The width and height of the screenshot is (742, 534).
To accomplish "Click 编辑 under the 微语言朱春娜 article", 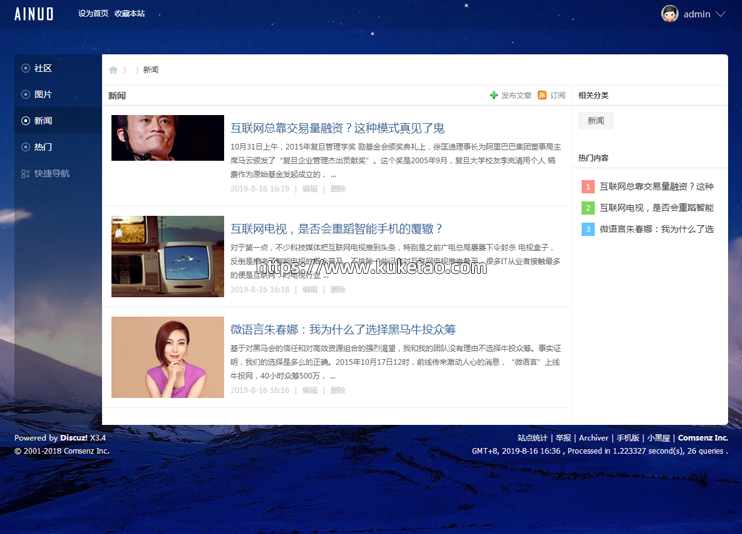I will tap(310, 390).
